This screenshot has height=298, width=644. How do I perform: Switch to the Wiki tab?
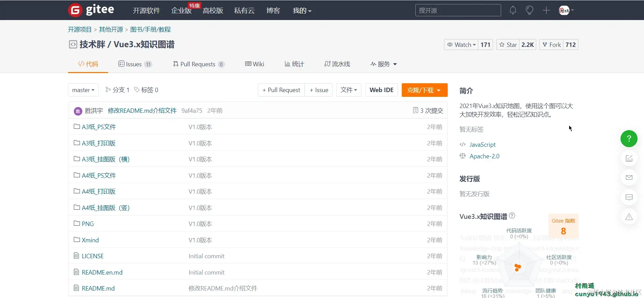point(254,64)
